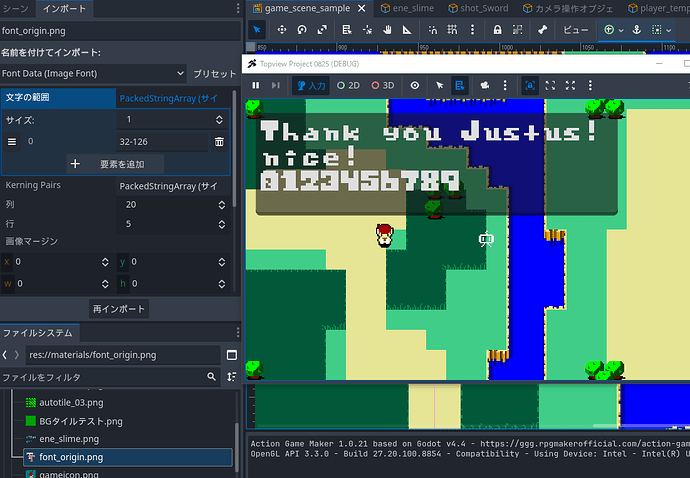Screen dimensions: 690x478
Task: Click the list-select tool in game toolbar
Action: (459, 85)
